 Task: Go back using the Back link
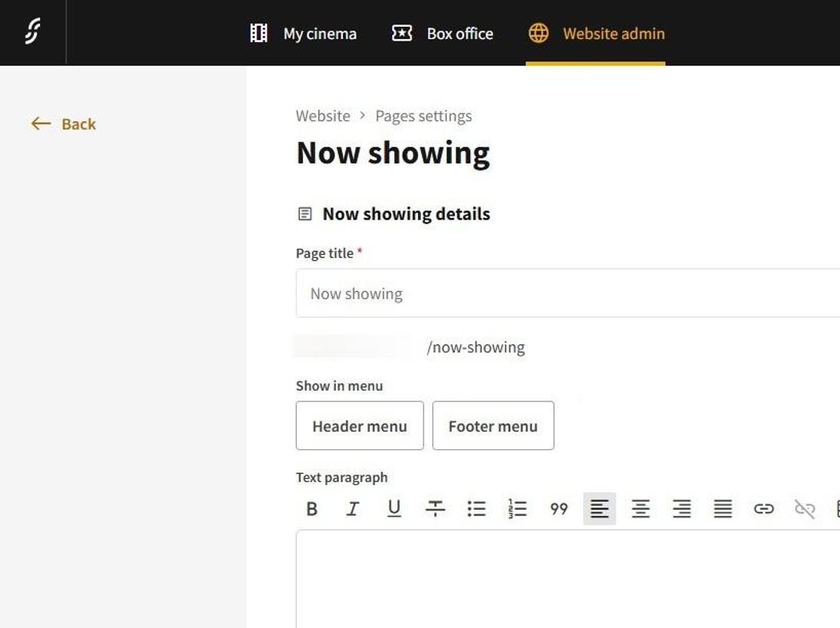(64, 124)
